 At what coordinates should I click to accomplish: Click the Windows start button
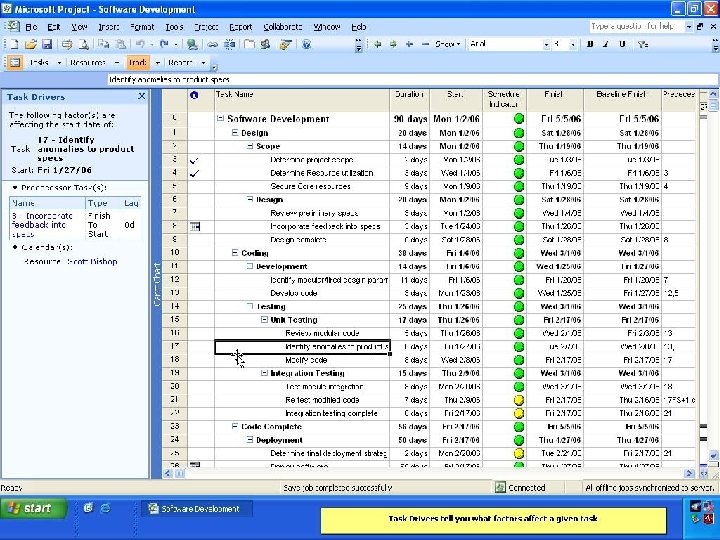33,508
